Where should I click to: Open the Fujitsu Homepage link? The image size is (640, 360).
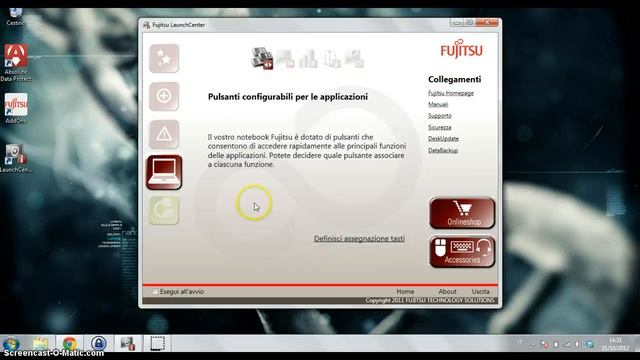click(x=451, y=93)
